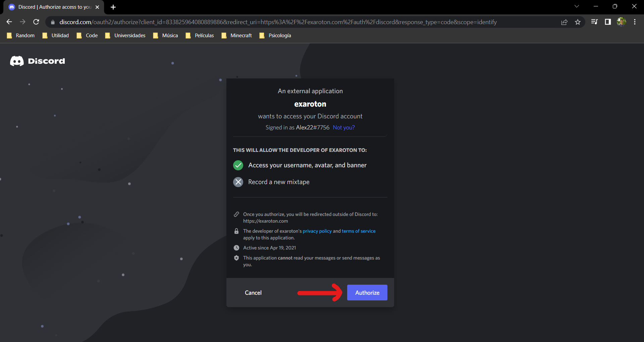
Task: Open the Chrome profile avatar
Action: pyautogui.click(x=621, y=22)
